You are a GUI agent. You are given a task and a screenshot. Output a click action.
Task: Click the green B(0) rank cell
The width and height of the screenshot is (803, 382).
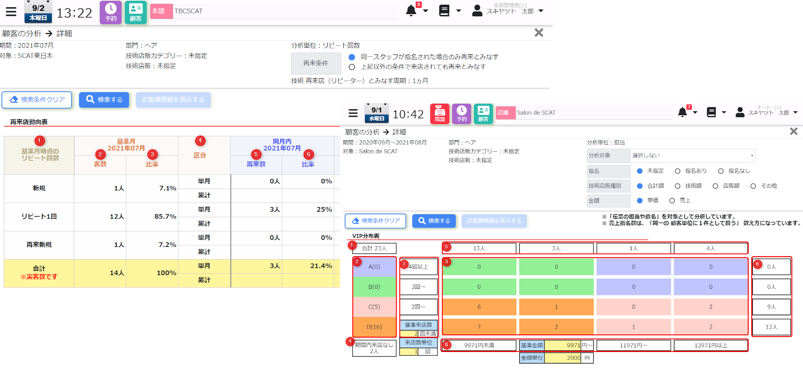coord(374,287)
